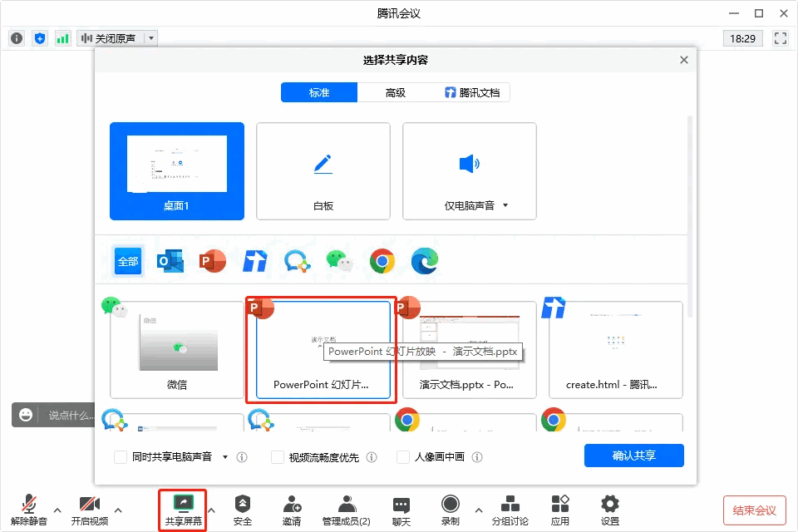Enable 人像画中画 checkbox
The width and height of the screenshot is (798, 532).
pos(403,457)
